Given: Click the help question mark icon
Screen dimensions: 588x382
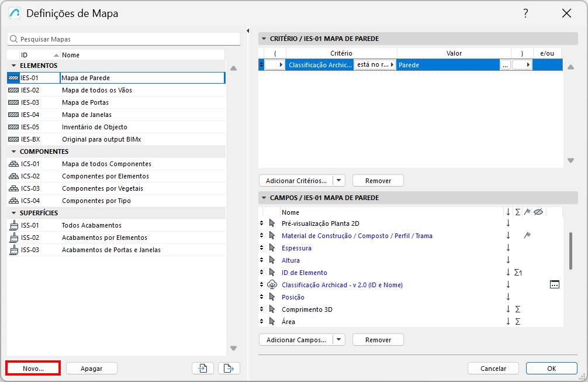Looking at the screenshot, I should pyautogui.click(x=525, y=13).
